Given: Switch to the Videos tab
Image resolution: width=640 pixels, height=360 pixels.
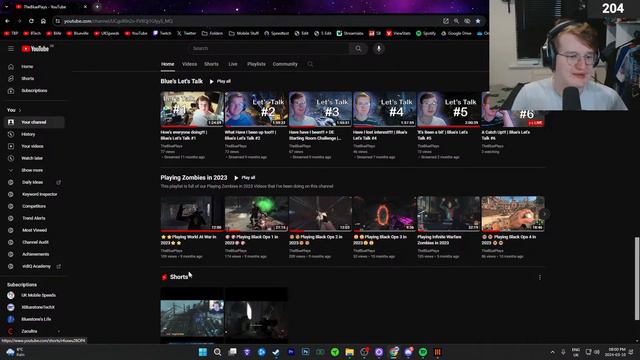Looking at the screenshot, I should [x=189, y=64].
